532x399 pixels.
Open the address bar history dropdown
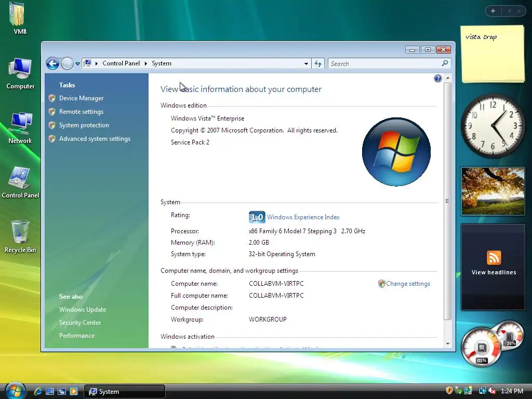click(306, 63)
